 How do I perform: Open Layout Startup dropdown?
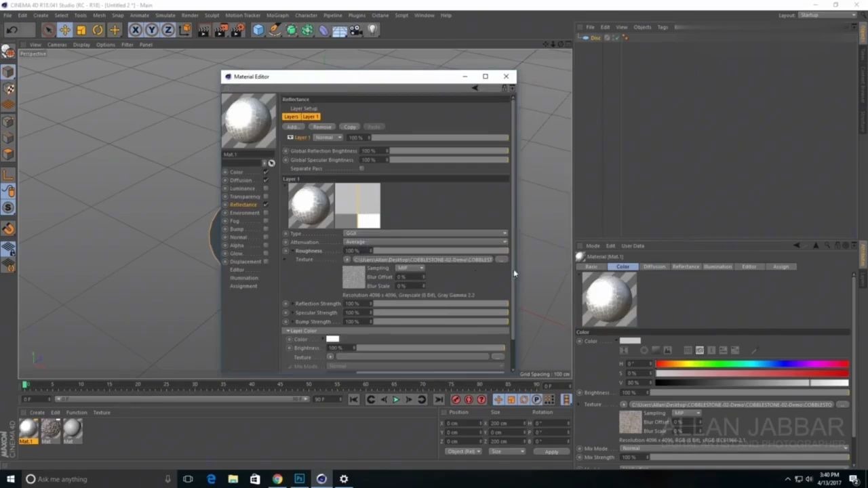(826, 15)
